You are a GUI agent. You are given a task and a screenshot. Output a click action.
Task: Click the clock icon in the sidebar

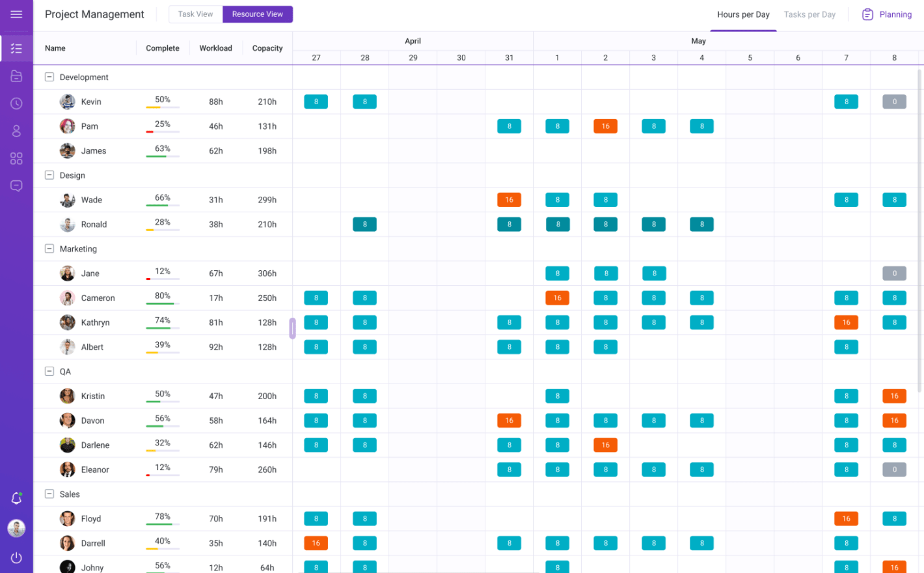(16, 103)
